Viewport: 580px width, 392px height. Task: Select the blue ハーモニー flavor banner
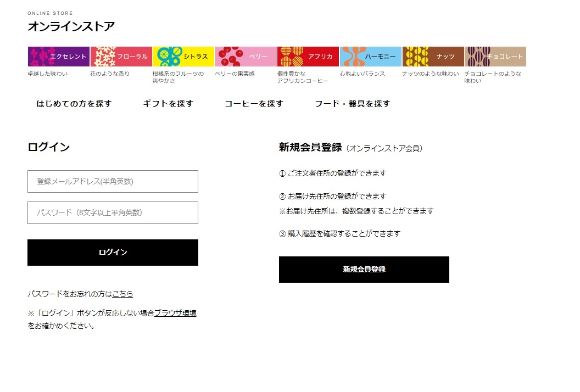click(370, 57)
